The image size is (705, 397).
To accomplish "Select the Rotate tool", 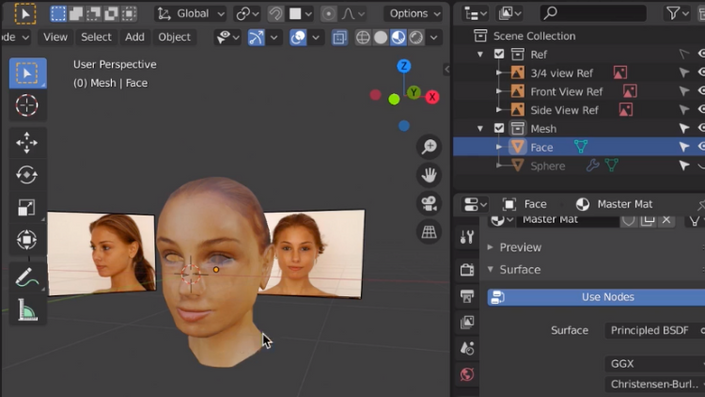I will 27,175.
